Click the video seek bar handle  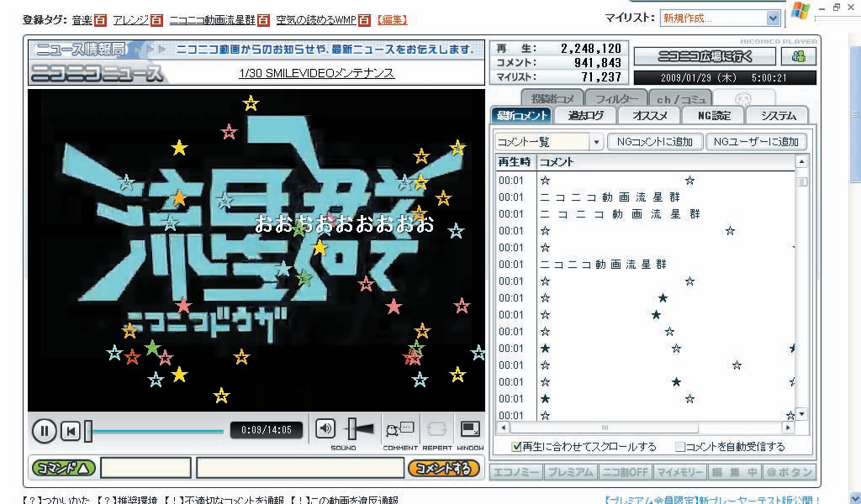87,431
